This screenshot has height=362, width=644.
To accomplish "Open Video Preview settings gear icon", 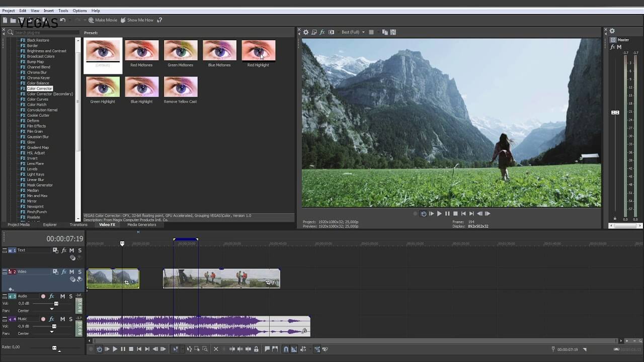I will pos(305,32).
